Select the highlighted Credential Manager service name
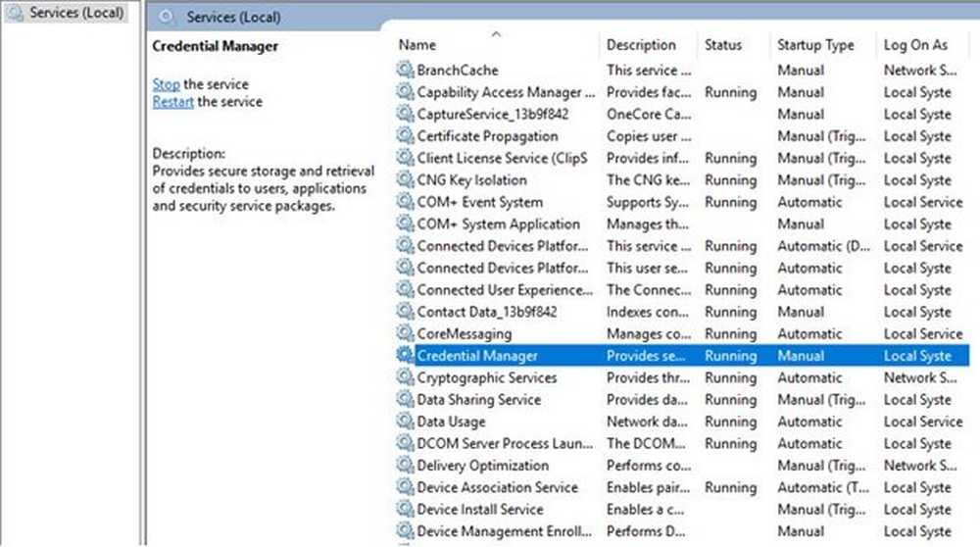This screenshot has width=980, height=547. coord(477,356)
